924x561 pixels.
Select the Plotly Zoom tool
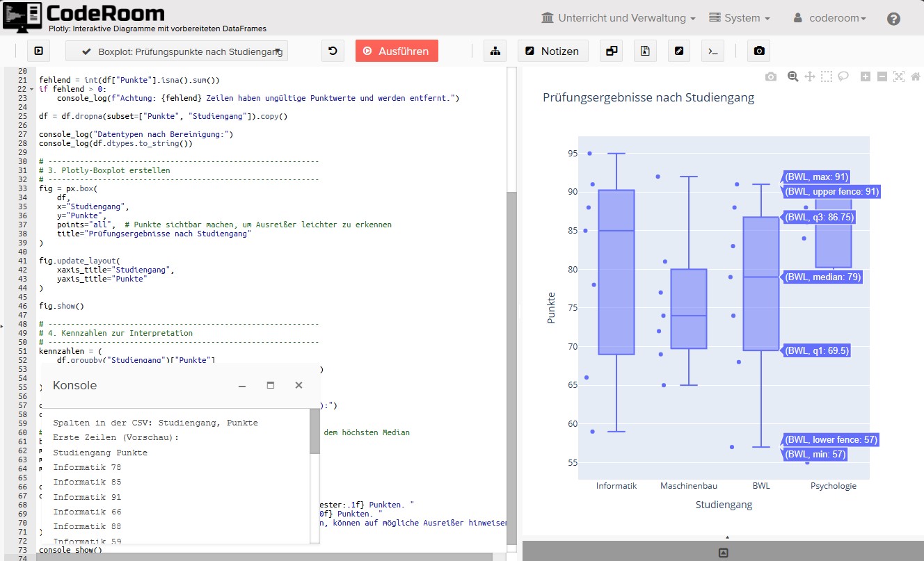792,76
